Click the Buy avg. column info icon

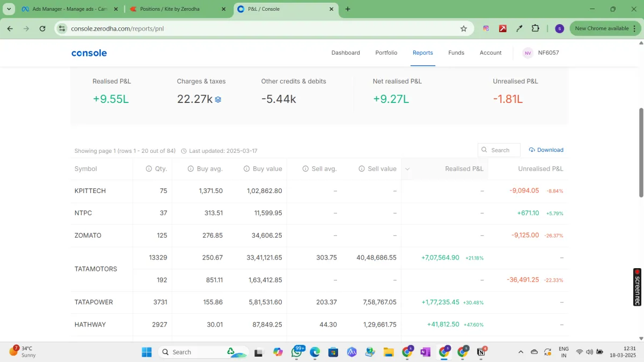pyautogui.click(x=191, y=169)
